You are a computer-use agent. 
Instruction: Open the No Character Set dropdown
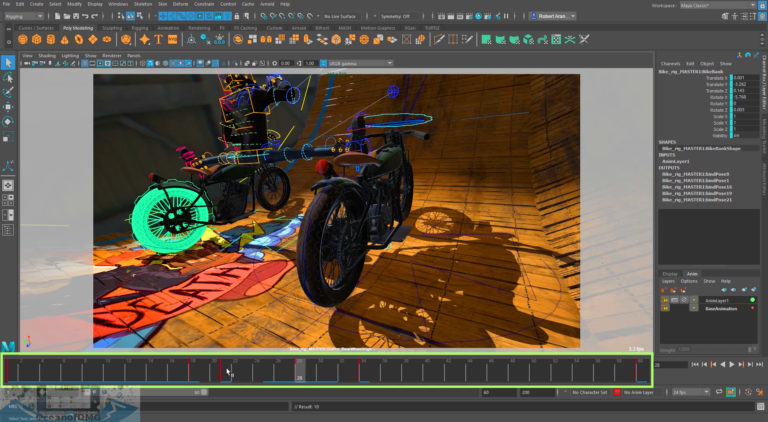[589, 392]
